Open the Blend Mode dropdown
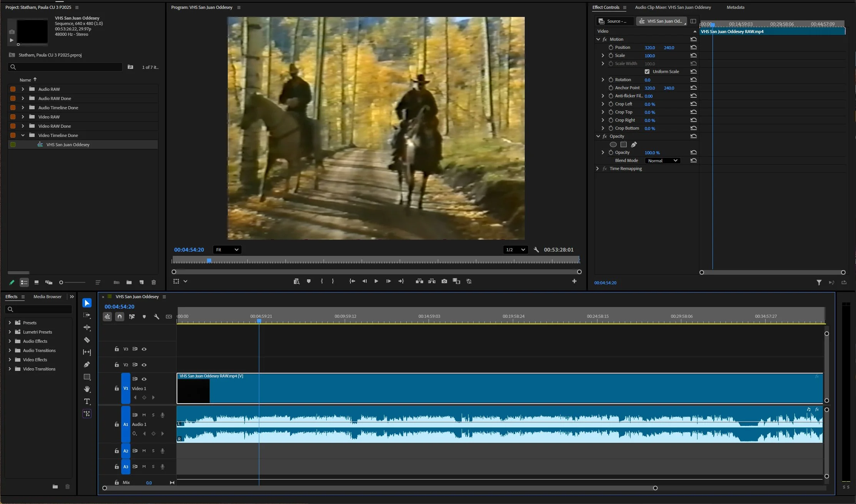The width and height of the screenshot is (856, 504). (662, 161)
